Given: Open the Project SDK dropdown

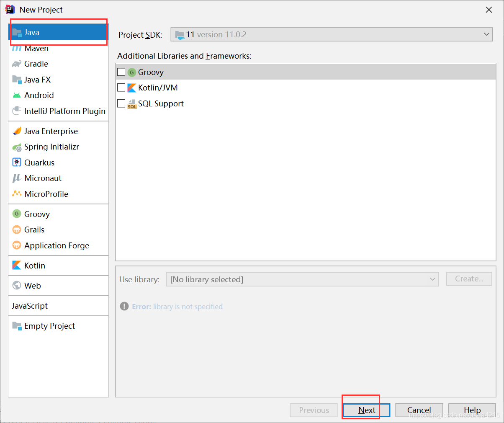Looking at the screenshot, I should [332, 34].
